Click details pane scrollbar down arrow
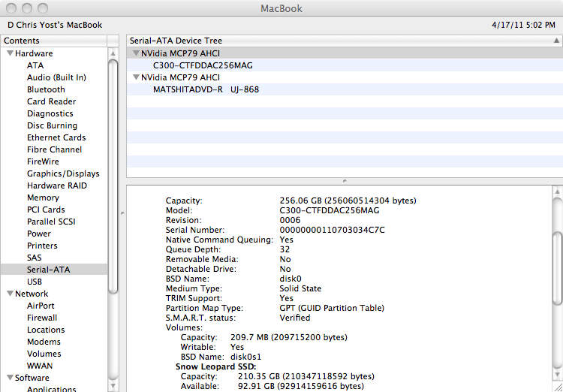Image resolution: width=563 pixels, height=392 pixels. coord(557,375)
